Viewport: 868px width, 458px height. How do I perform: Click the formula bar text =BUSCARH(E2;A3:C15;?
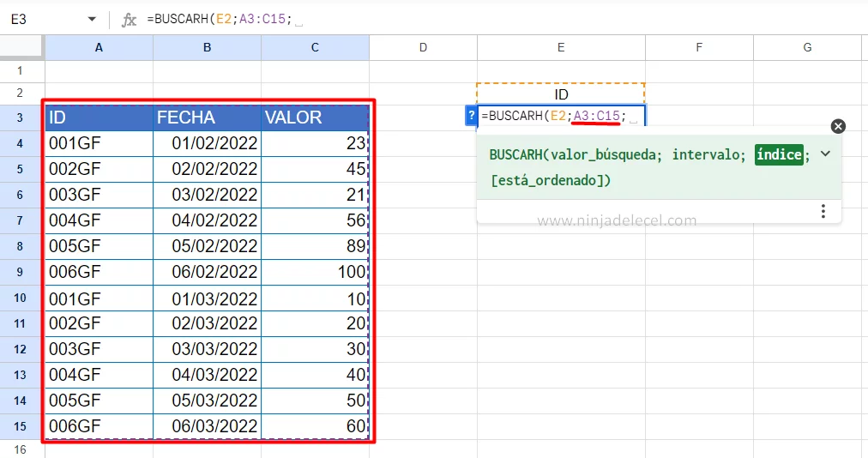pyautogui.click(x=220, y=19)
